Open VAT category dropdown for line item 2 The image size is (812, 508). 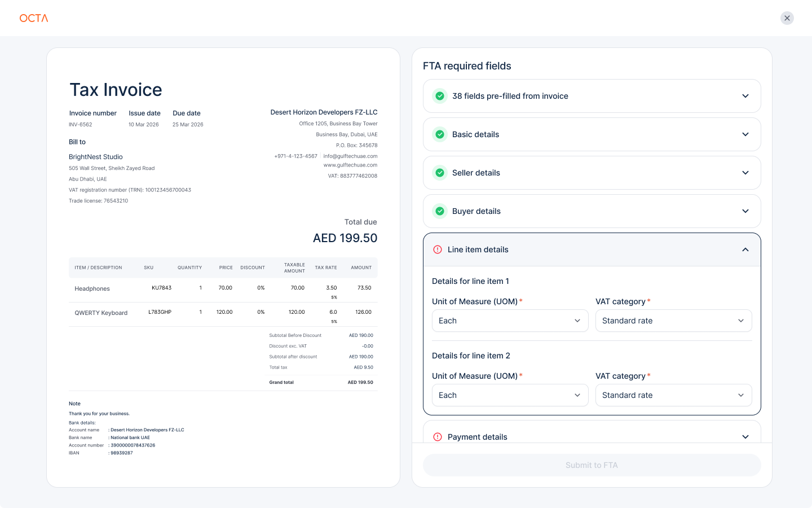click(x=674, y=395)
